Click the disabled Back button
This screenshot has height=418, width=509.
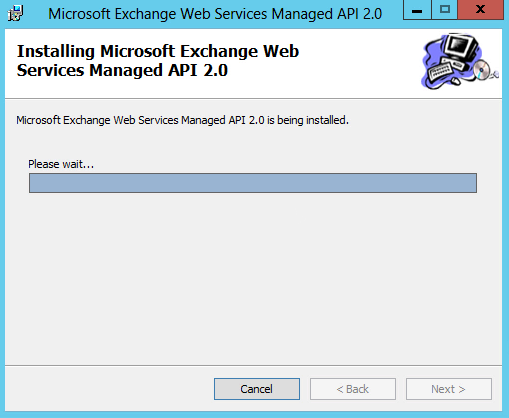353,389
